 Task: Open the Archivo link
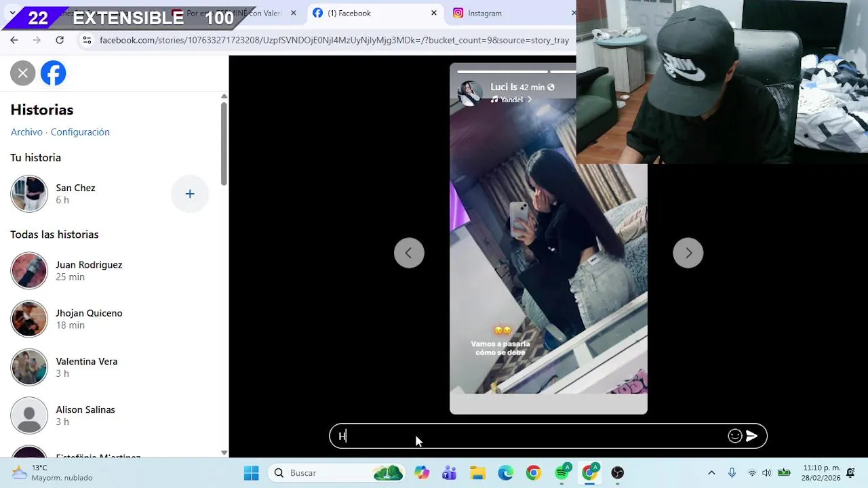coord(26,132)
